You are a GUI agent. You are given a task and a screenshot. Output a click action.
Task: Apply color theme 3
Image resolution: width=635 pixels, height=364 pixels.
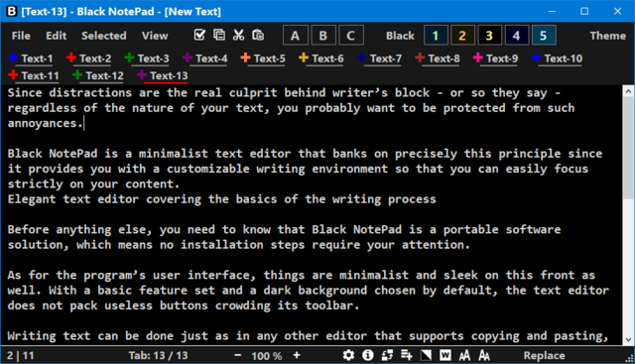pos(489,36)
